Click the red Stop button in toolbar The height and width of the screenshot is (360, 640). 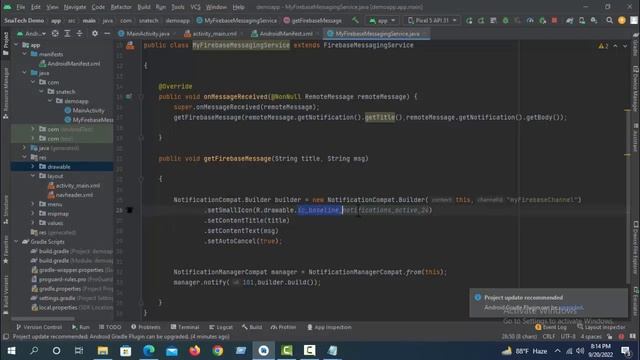(554, 20)
